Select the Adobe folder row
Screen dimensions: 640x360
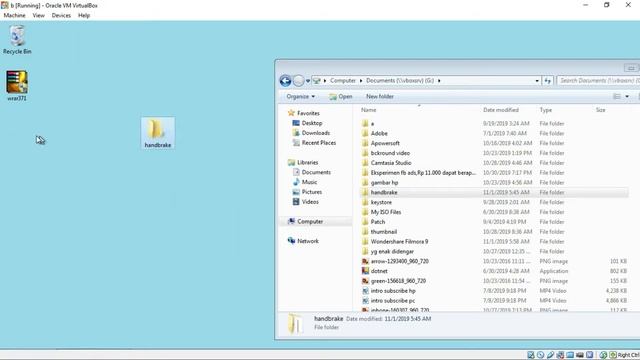[x=495, y=133]
